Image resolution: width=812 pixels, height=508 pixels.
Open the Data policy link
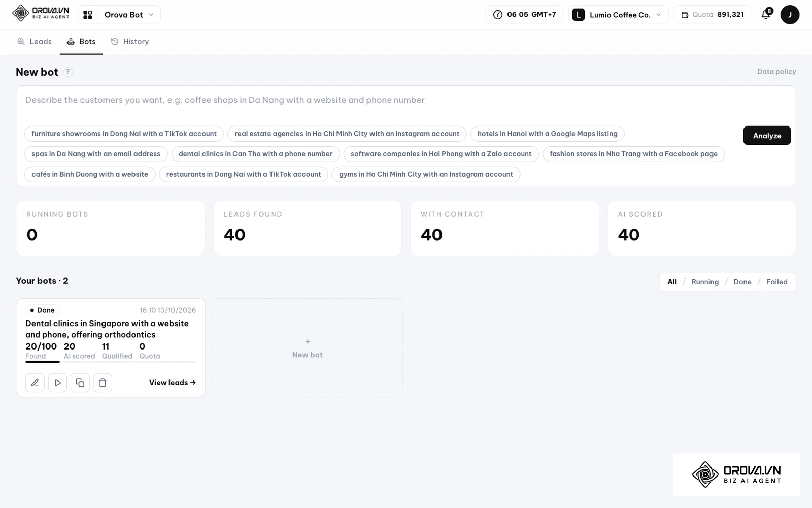pyautogui.click(x=776, y=72)
